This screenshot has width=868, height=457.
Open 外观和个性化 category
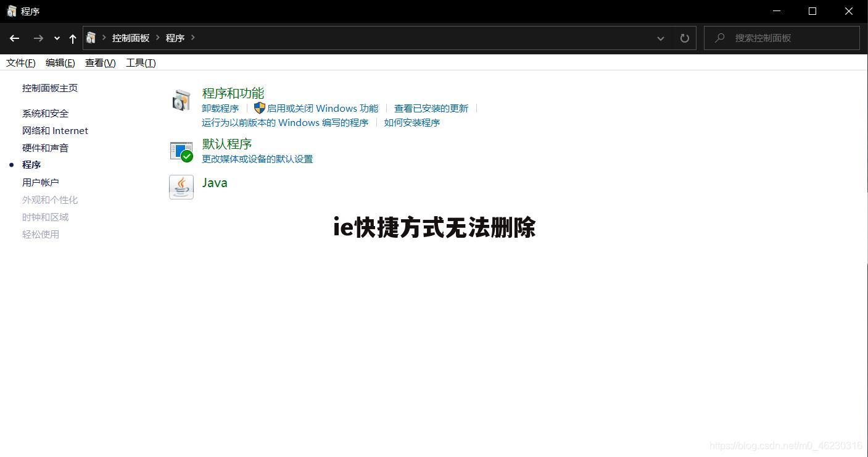50,199
